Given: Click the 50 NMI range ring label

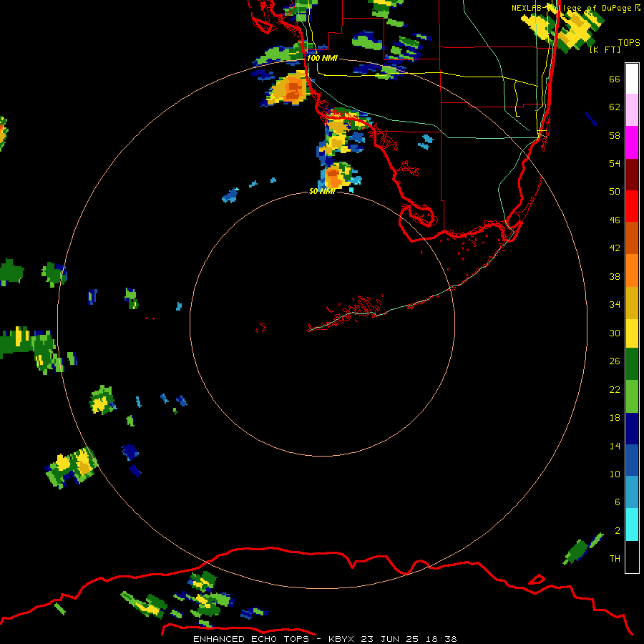Looking at the screenshot, I should pos(322,191).
